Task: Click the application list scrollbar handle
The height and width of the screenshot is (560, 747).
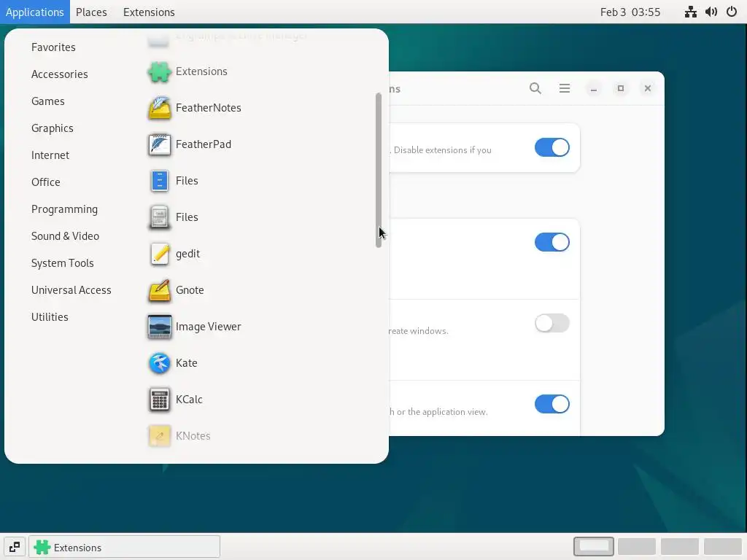Action: tap(379, 170)
